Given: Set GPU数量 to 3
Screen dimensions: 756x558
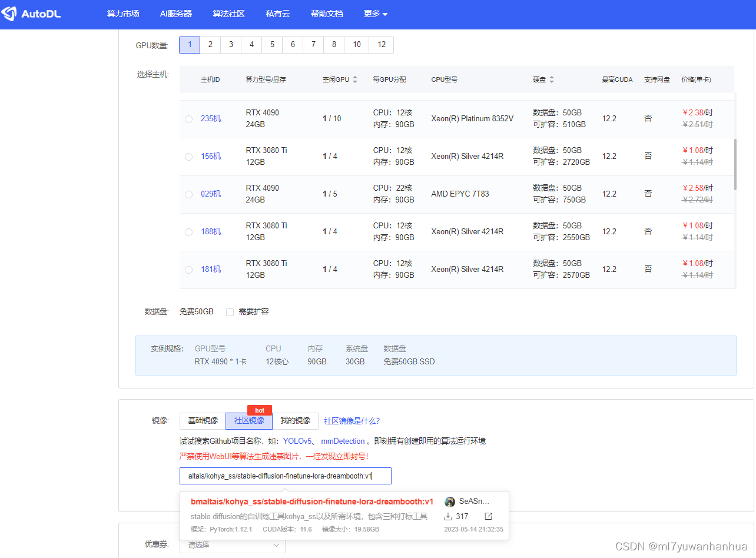Looking at the screenshot, I should (x=231, y=45).
